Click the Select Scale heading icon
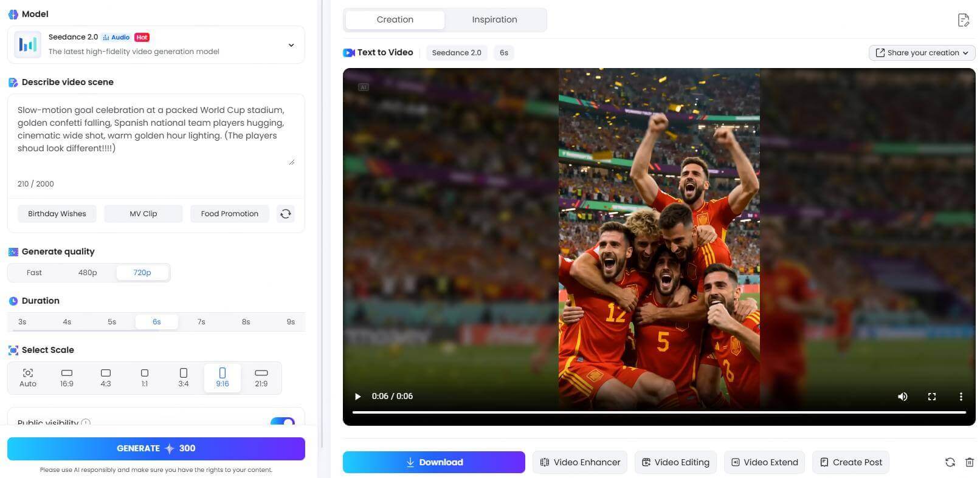Image resolution: width=980 pixels, height=478 pixels. 13,350
